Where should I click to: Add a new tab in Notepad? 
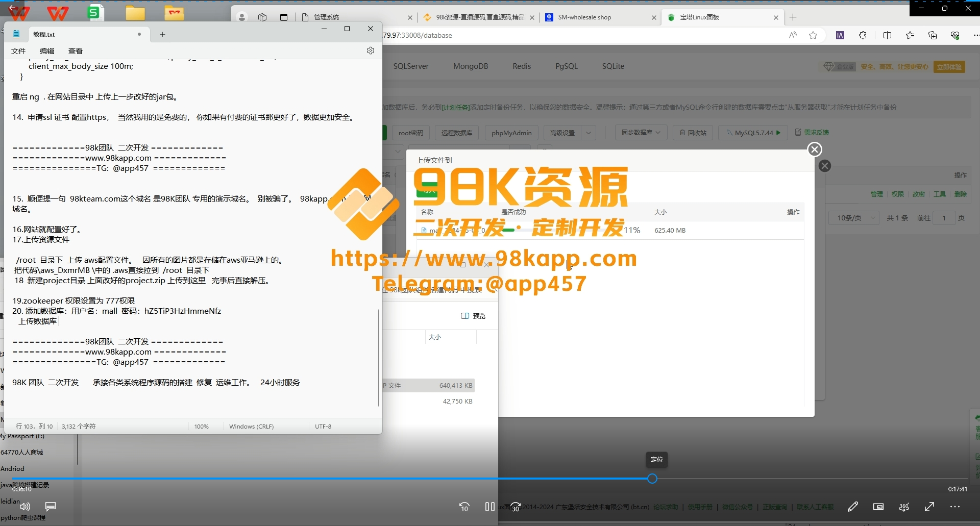162,34
